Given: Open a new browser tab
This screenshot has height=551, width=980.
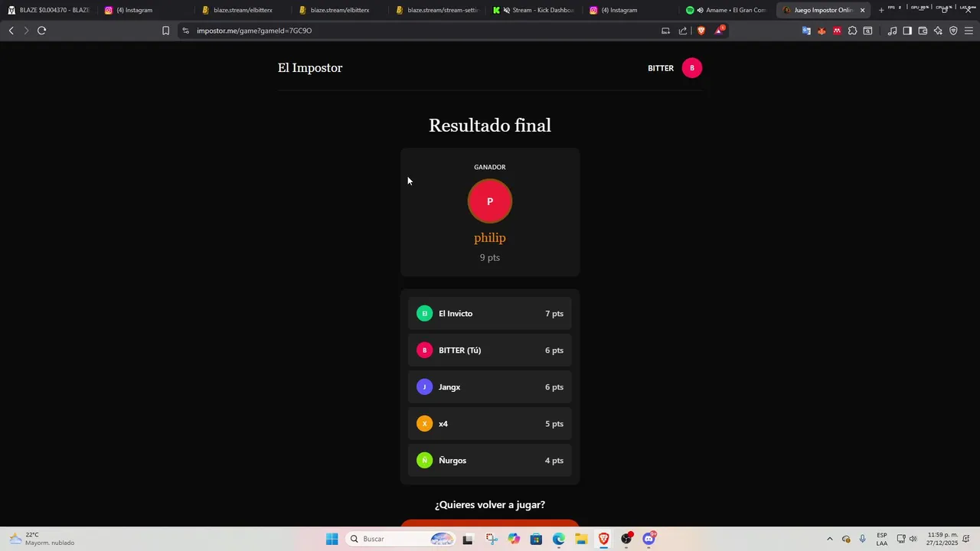Looking at the screenshot, I should point(880,10).
